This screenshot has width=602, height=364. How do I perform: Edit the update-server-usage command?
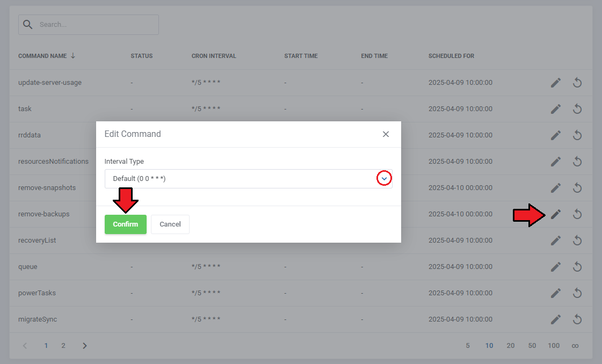pyautogui.click(x=555, y=83)
